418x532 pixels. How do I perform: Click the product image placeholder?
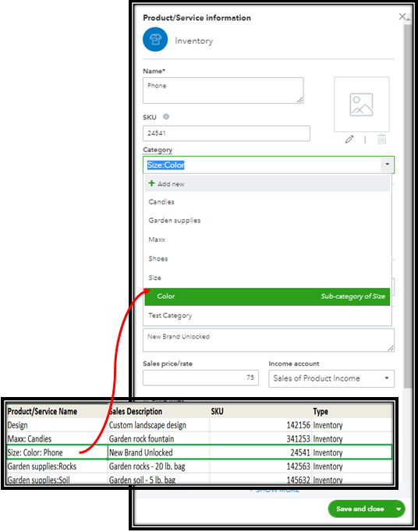362,105
